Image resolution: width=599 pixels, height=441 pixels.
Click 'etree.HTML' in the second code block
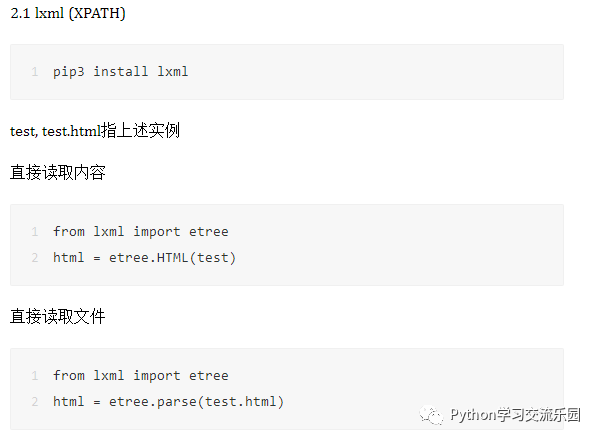[149, 258]
